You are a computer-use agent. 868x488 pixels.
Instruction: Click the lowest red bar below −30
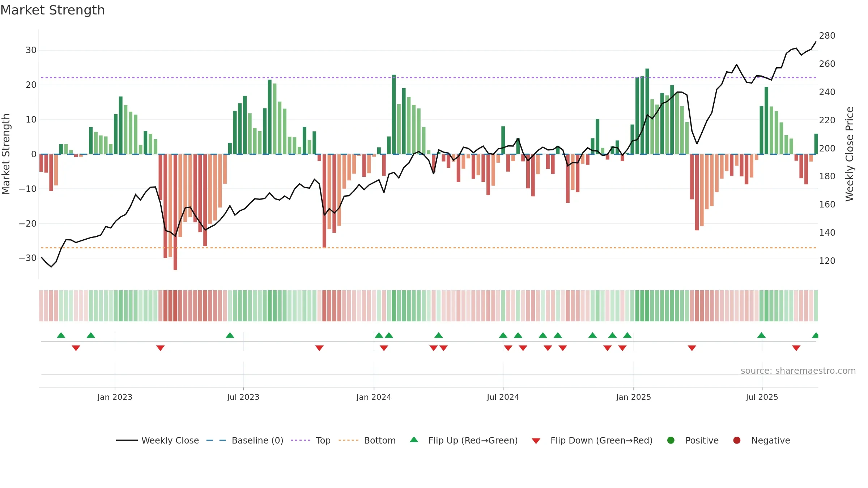(175, 212)
